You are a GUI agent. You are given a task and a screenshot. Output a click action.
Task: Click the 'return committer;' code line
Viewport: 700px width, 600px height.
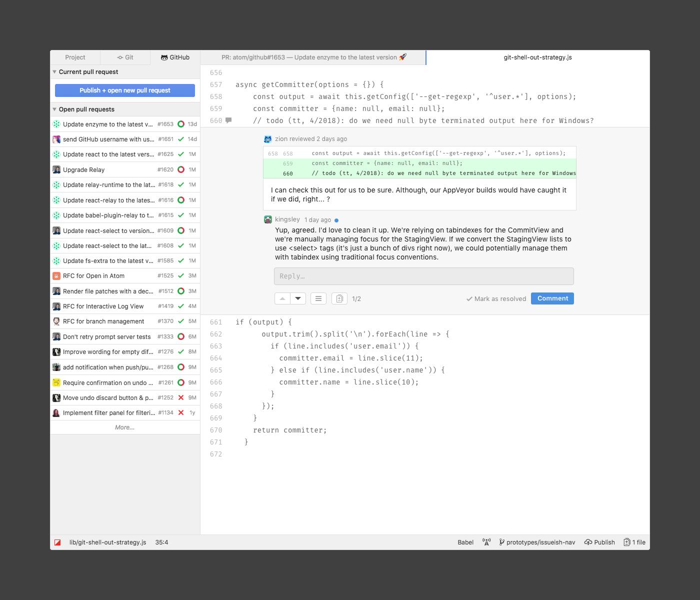point(290,430)
